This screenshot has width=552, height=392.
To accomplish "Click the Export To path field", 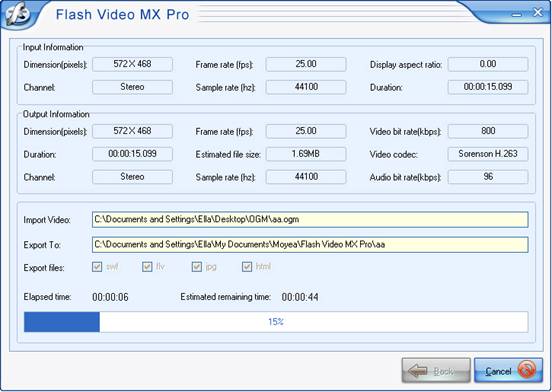I will (x=310, y=245).
